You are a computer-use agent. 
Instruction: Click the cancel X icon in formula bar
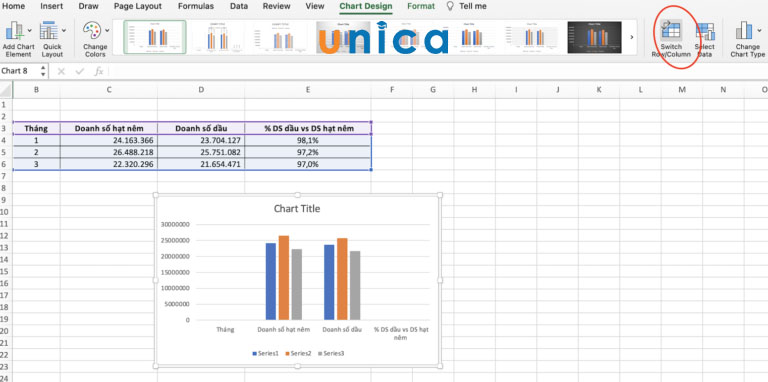pos(61,72)
